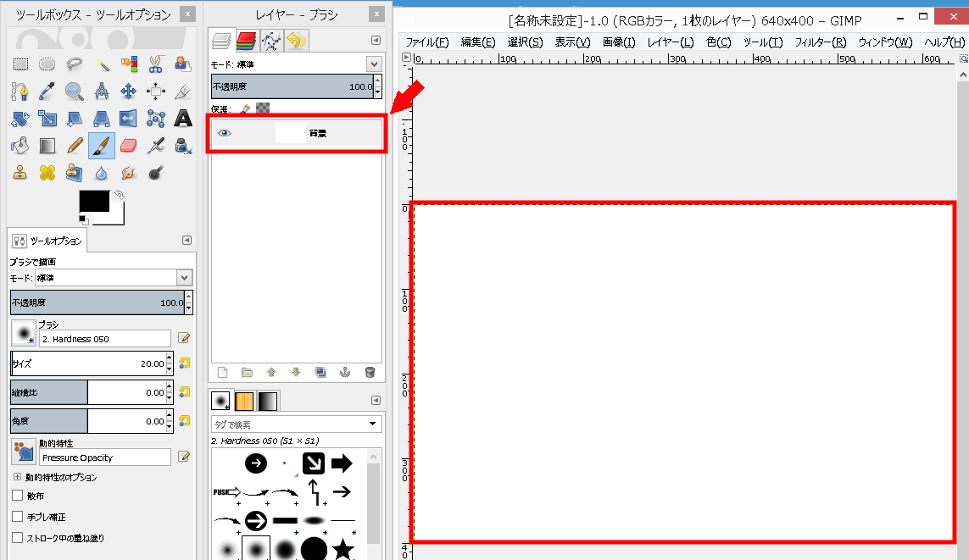
Task: Select the Scissors Select tool
Action: (156, 64)
